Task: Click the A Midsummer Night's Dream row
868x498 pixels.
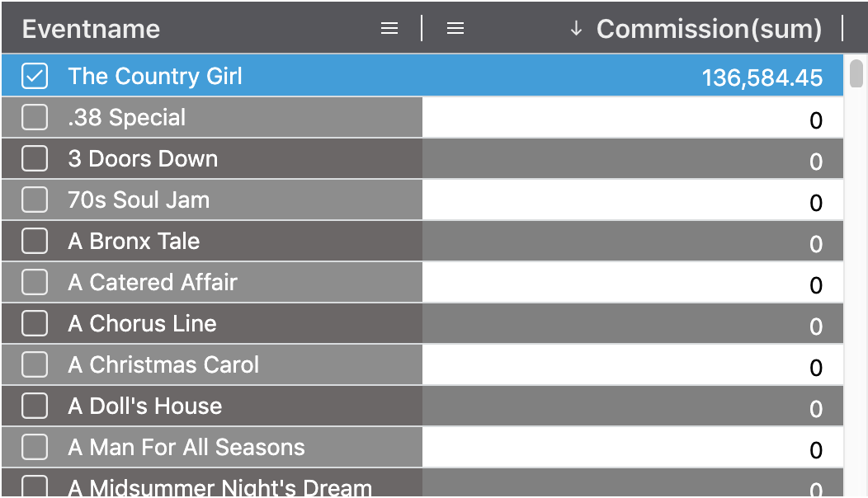Action: click(x=220, y=487)
